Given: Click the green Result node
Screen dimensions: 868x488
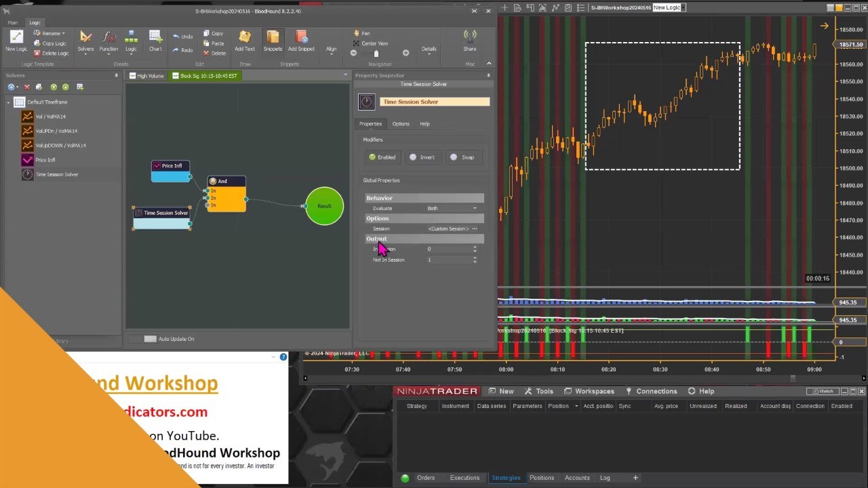Looking at the screenshot, I should tap(324, 206).
